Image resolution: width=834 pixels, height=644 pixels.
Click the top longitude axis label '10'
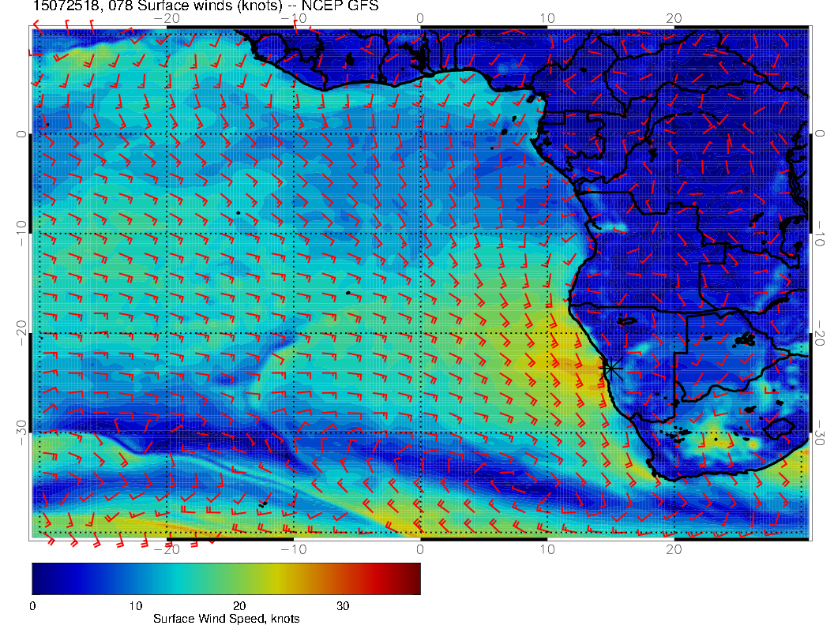coord(547,19)
